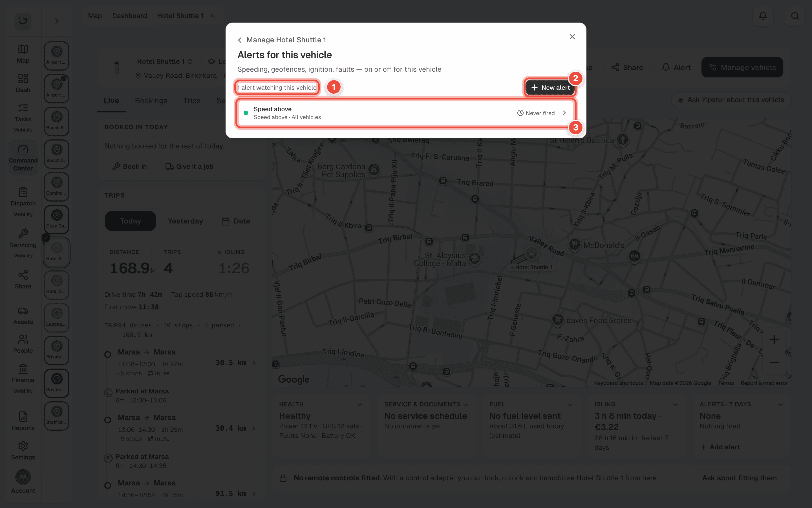Open People in the sidebar
The width and height of the screenshot is (812, 508).
23,344
